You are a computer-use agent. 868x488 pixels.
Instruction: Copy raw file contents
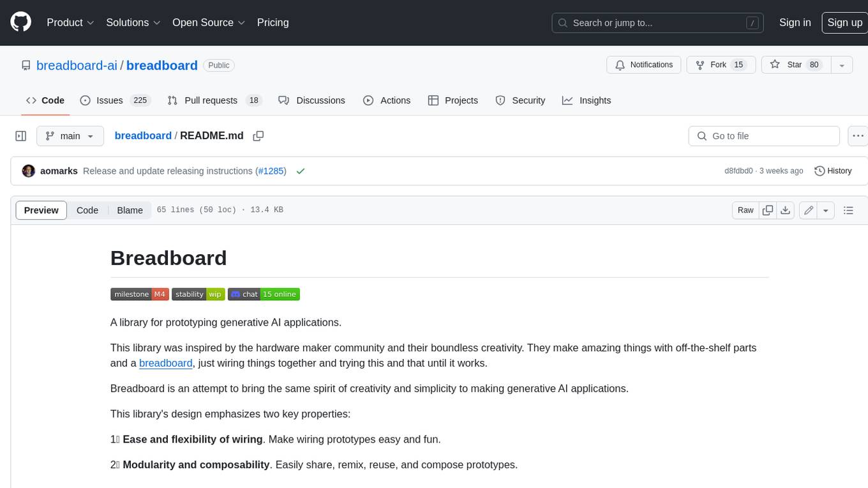pos(768,210)
